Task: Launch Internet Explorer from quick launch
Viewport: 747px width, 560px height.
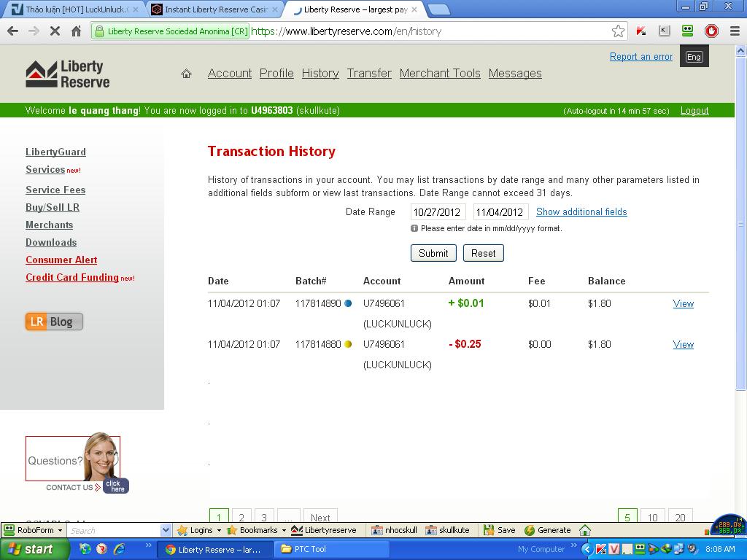Action: point(119,549)
